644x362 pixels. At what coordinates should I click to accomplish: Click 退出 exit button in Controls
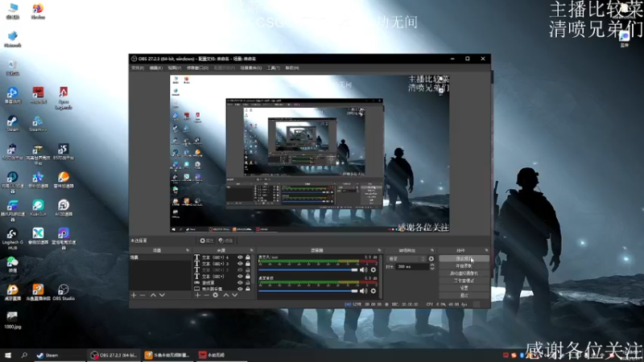[464, 295]
